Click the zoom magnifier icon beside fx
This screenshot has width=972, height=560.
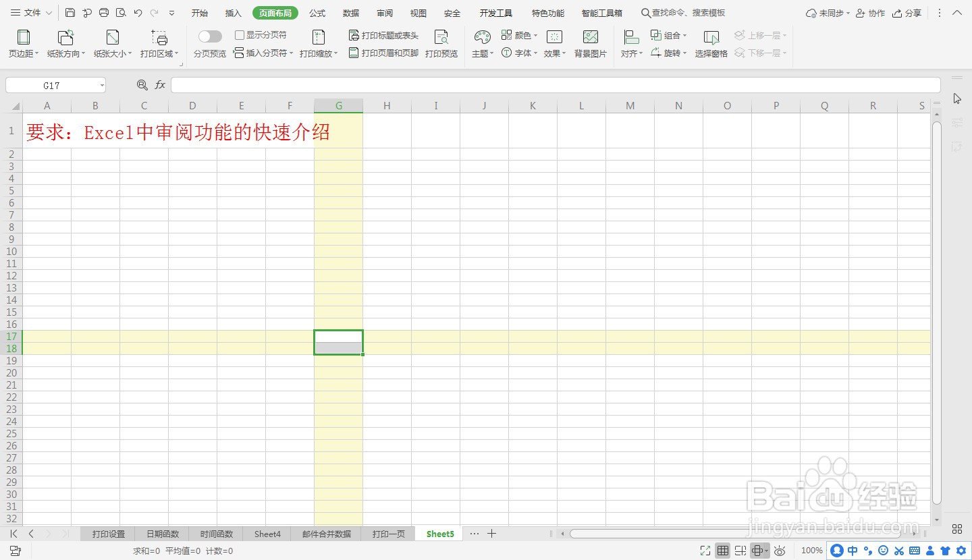pos(142,85)
